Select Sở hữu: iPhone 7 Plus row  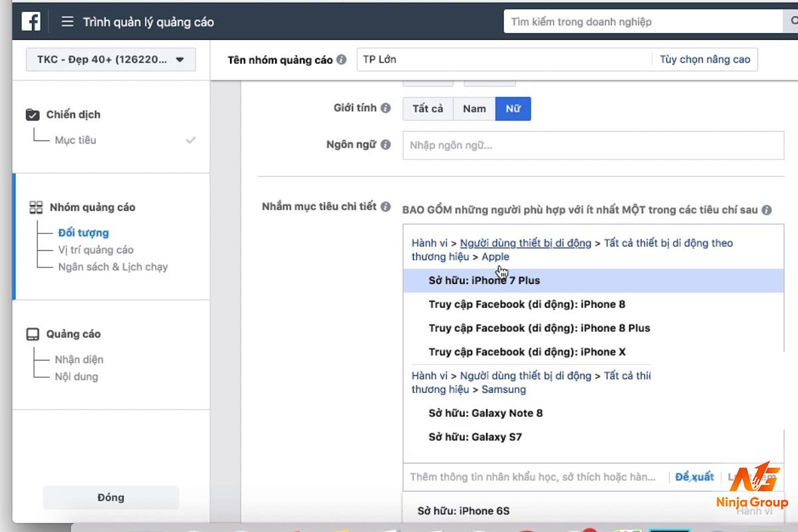[593, 281]
